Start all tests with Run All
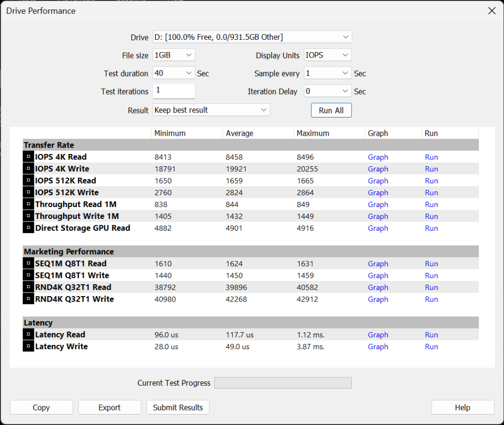 point(331,110)
